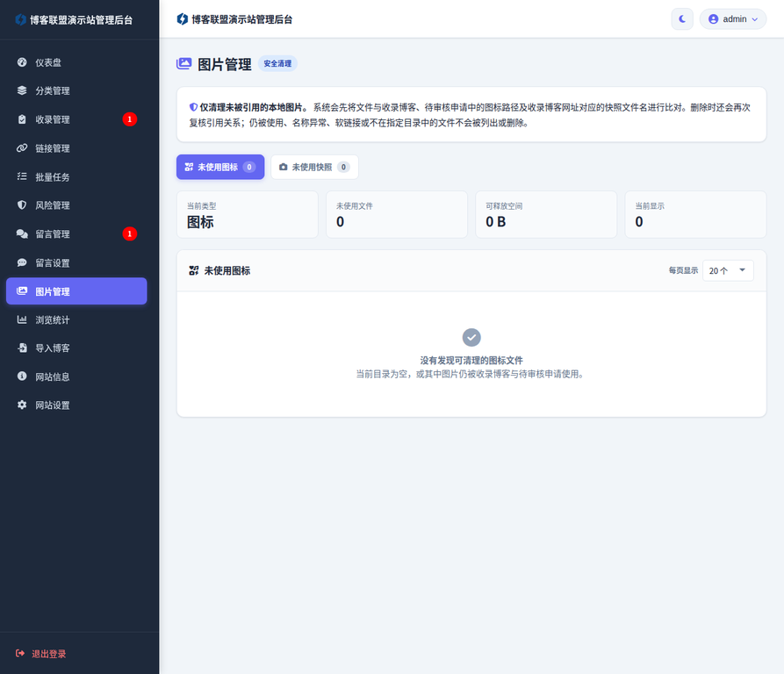Viewport: 784px width, 674px height.
Task: Switch to the 未使用快照 tab
Action: 314,167
